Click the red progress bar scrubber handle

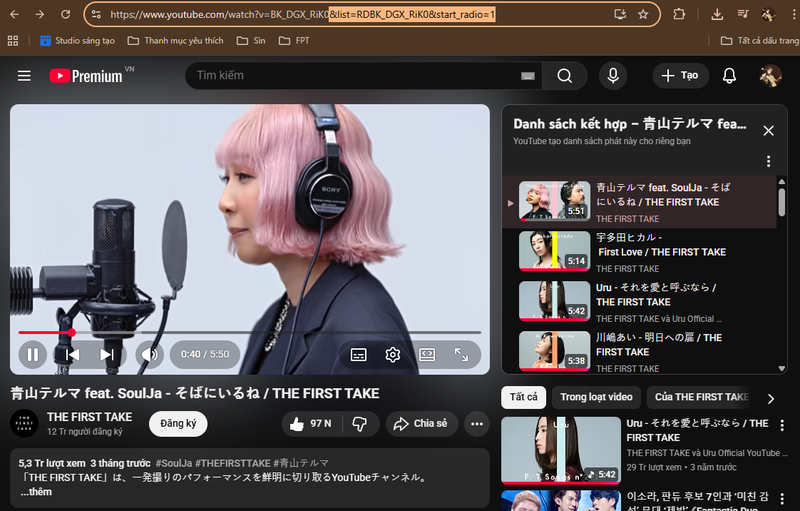coord(71,333)
